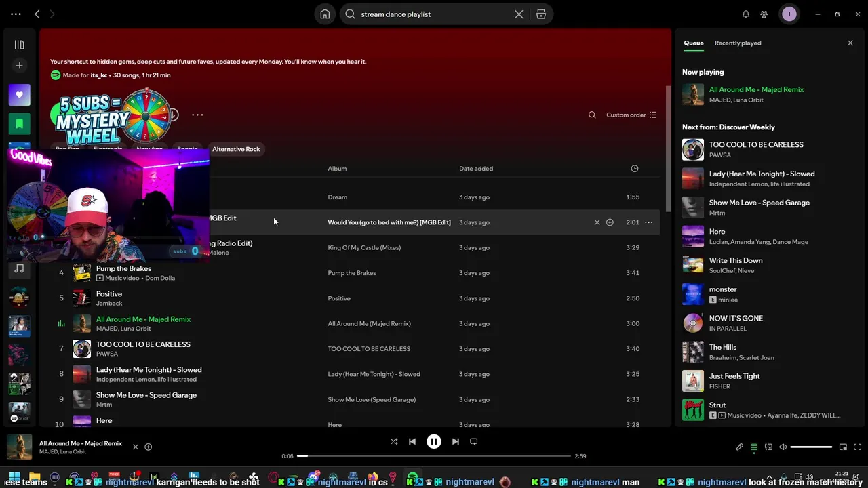The width and height of the screenshot is (868, 488).
Task: Seek using the song progress bar
Action: tap(434, 456)
